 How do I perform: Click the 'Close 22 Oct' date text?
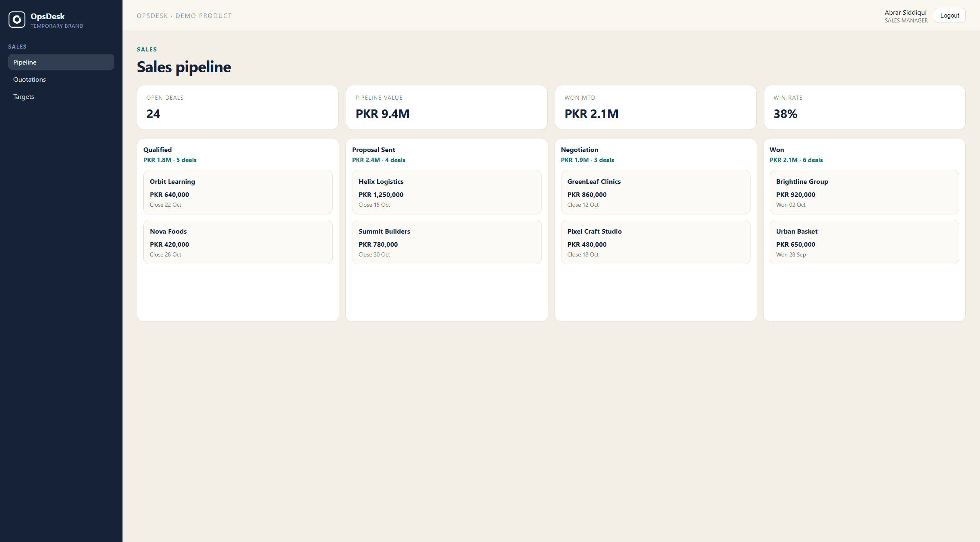coord(165,205)
